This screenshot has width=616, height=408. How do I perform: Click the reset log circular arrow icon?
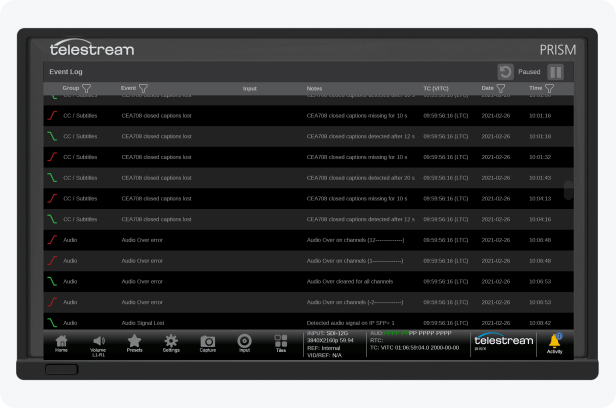[x=506, y=72]
